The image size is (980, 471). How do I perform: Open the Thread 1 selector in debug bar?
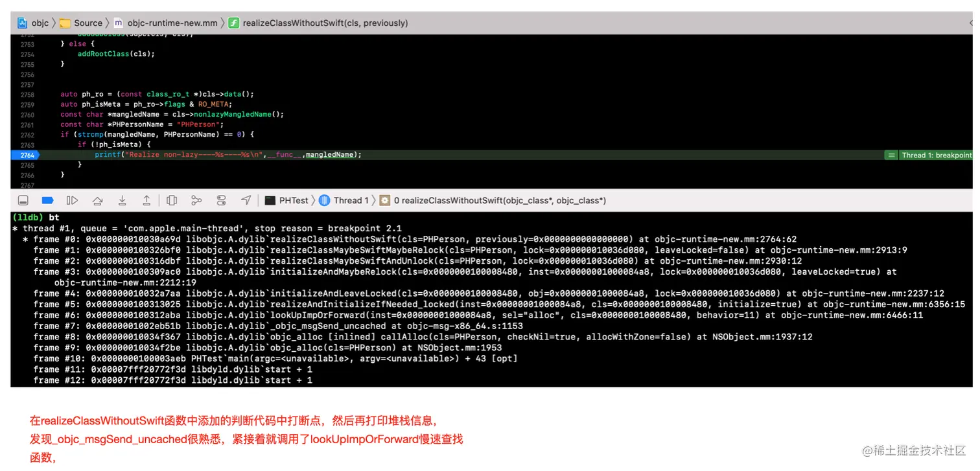344,200
